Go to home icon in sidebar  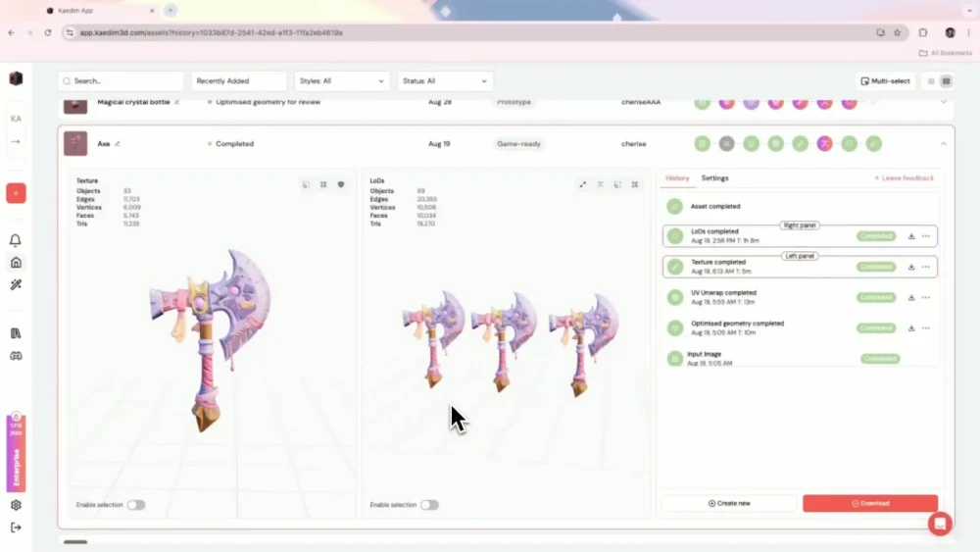(x=16, y=263)
